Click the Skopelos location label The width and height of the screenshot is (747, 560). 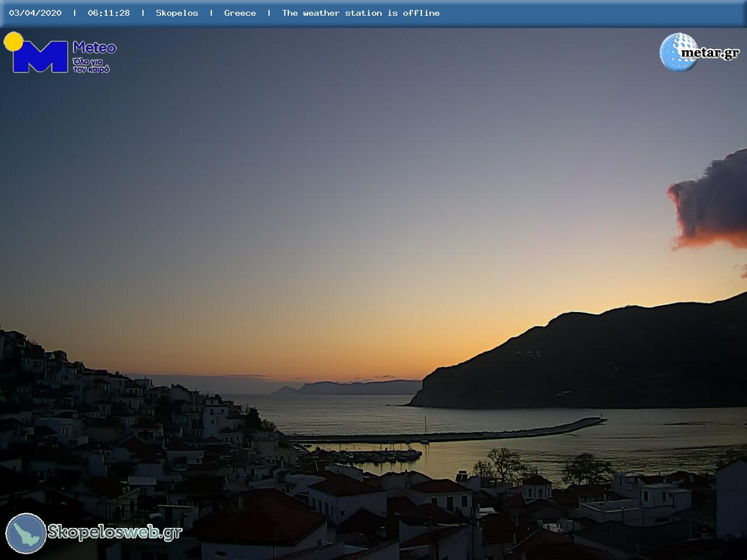click(x=177, y=13)
